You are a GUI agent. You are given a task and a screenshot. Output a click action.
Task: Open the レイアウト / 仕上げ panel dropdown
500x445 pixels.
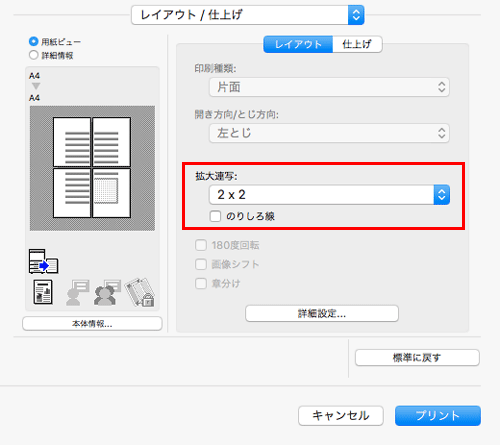coord(248,15)
